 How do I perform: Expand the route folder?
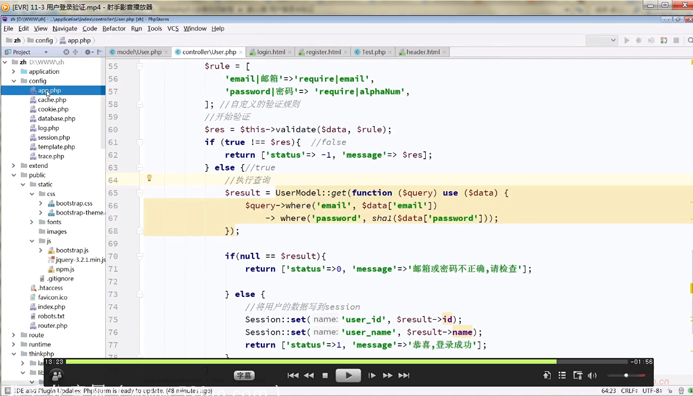14,335
